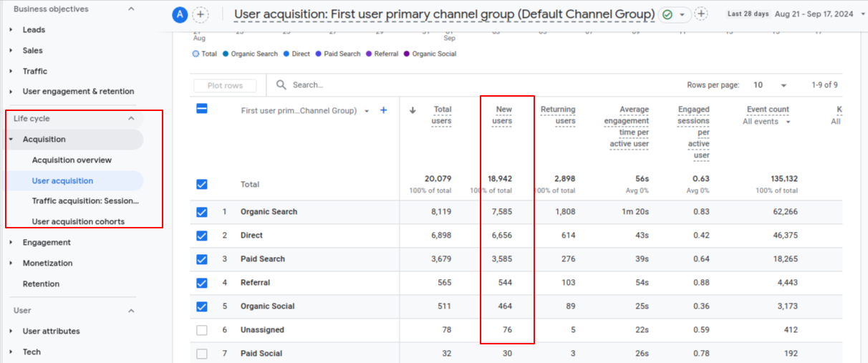Viewport: 868px width, 363px height.
Task: Open the Rows per page dropdown
Action: click(770, 85)
